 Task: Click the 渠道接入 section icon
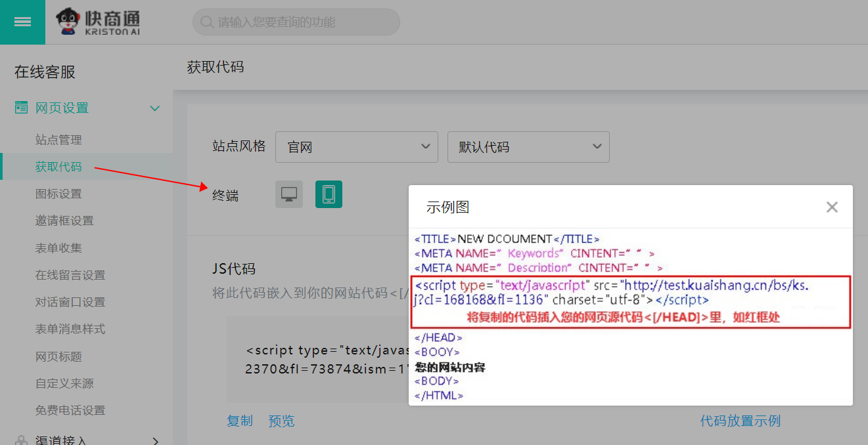21,439
